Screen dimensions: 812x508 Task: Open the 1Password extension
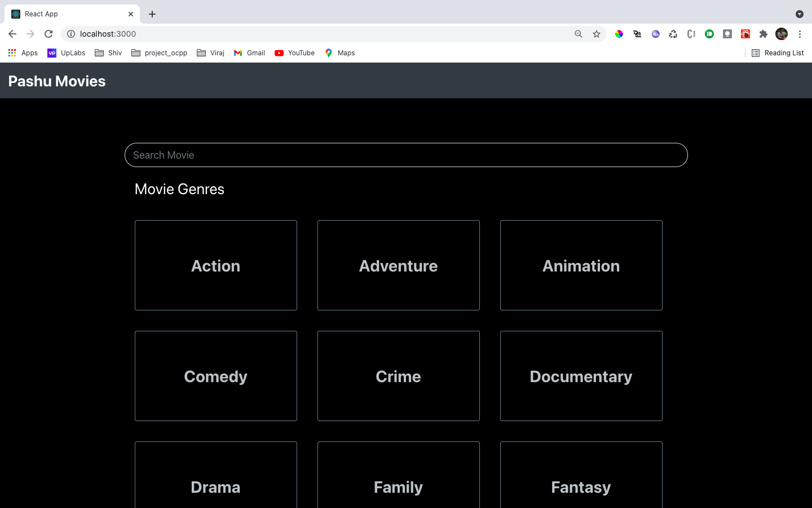709,34
